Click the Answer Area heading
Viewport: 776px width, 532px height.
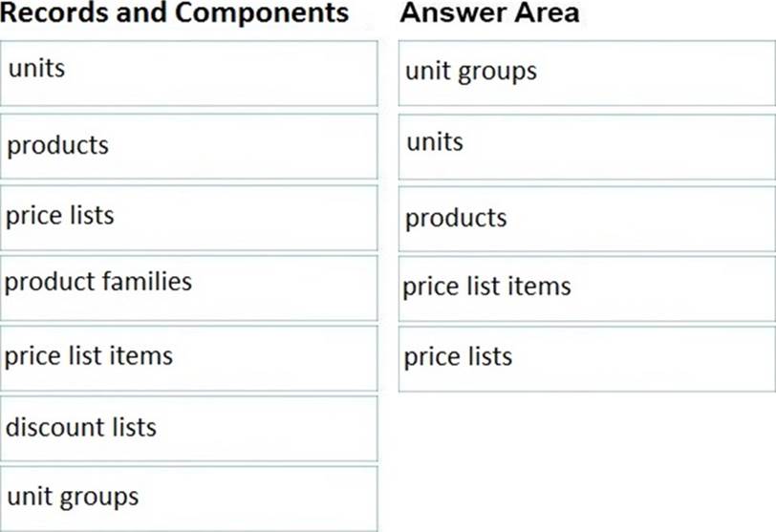pyautogui.click(x=489, y=13)
